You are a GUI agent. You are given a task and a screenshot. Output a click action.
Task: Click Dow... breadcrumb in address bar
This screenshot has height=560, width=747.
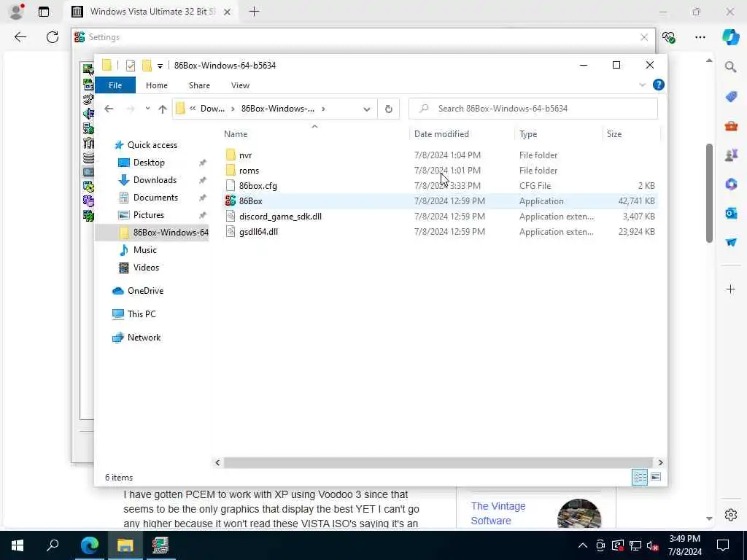coord(212,109)
